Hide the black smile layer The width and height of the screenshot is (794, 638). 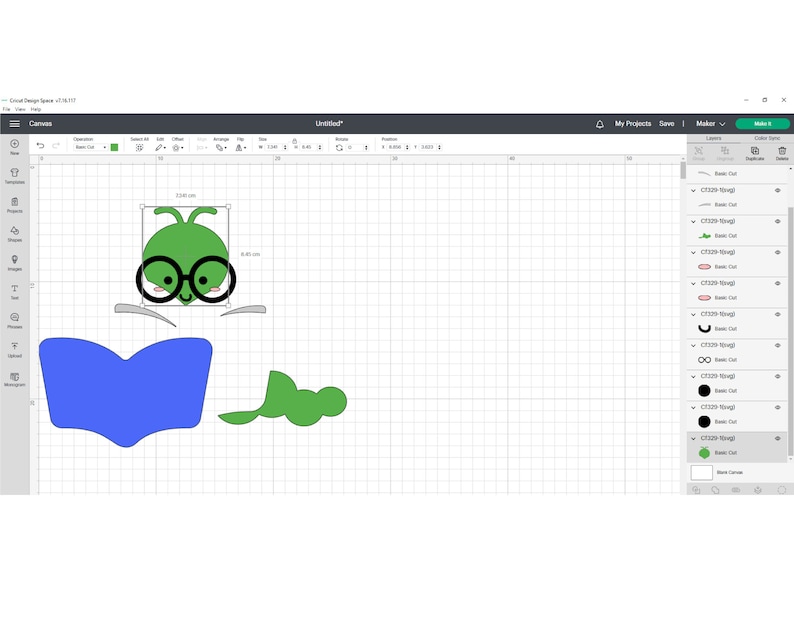coord(778,314)
